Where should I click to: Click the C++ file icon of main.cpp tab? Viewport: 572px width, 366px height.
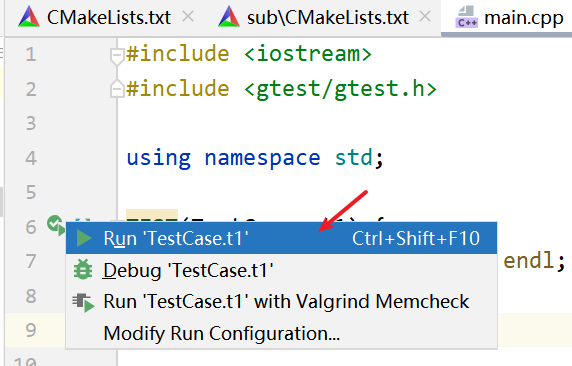coord(466,17)
